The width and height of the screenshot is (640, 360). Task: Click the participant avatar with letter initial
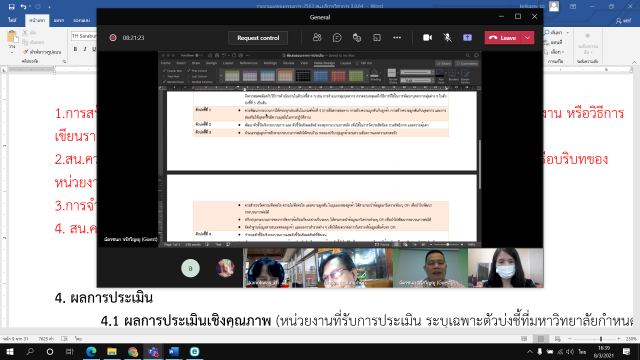tap(190, 268)
